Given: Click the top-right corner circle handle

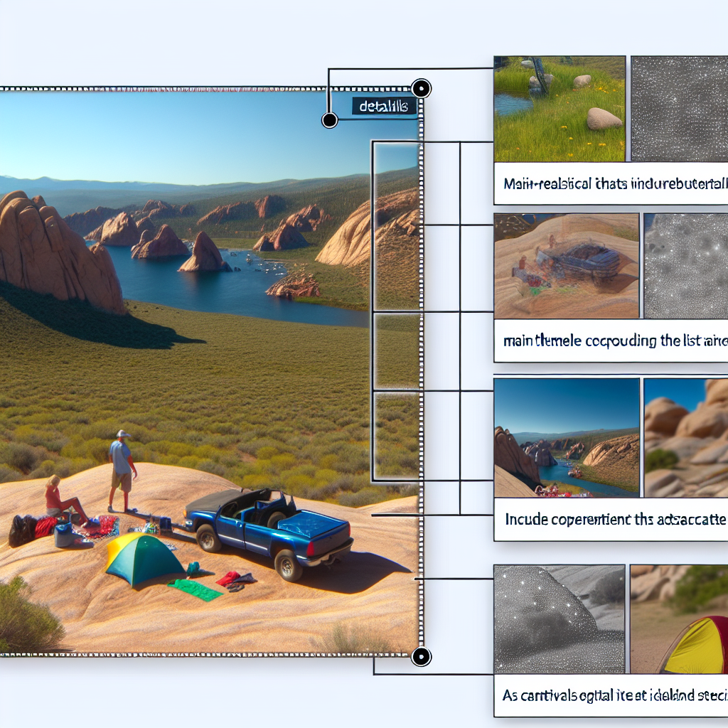Looking at the screenshot, I should [x=422, y=89].
